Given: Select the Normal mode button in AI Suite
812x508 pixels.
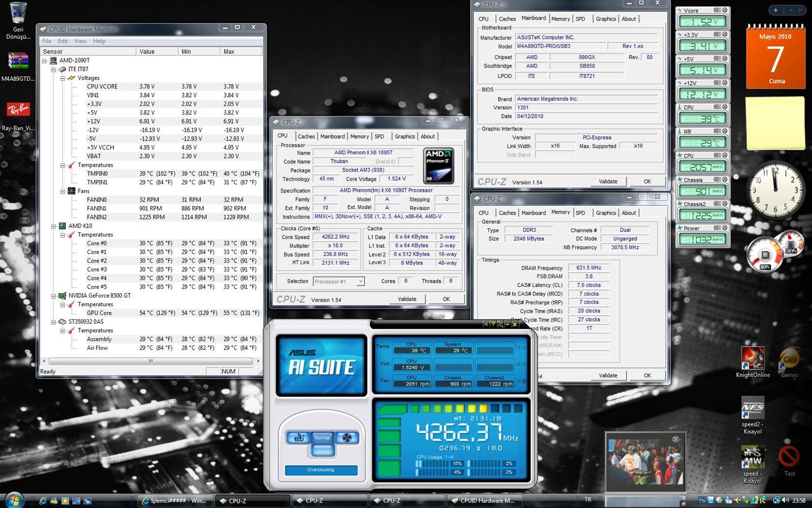Looking at the screenshot, I should pyautogui.click(x=322, y=437).
